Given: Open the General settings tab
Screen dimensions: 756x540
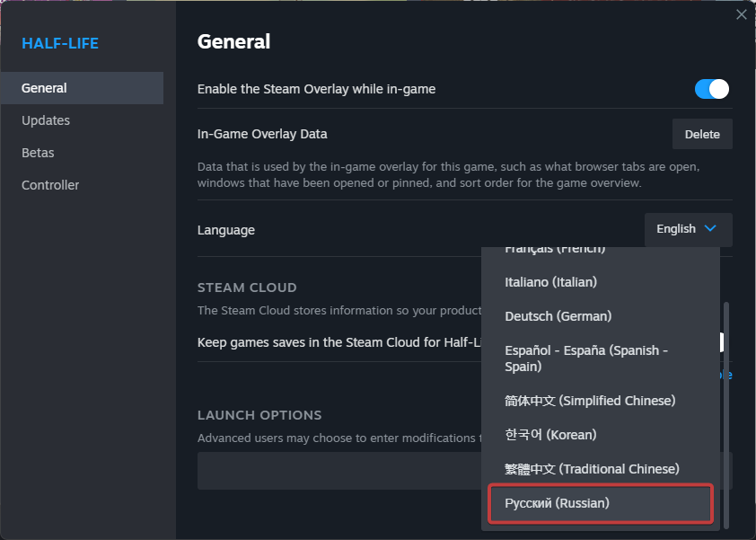Looking at the screenshot, I should tap(45, 88).
